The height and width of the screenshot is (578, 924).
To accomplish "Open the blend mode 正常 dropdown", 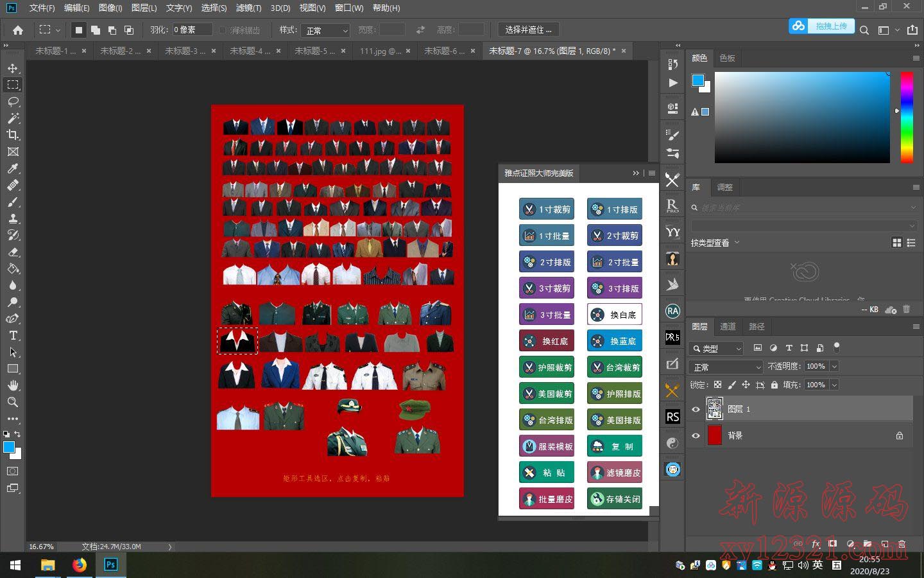I will [x=726, y=367].
